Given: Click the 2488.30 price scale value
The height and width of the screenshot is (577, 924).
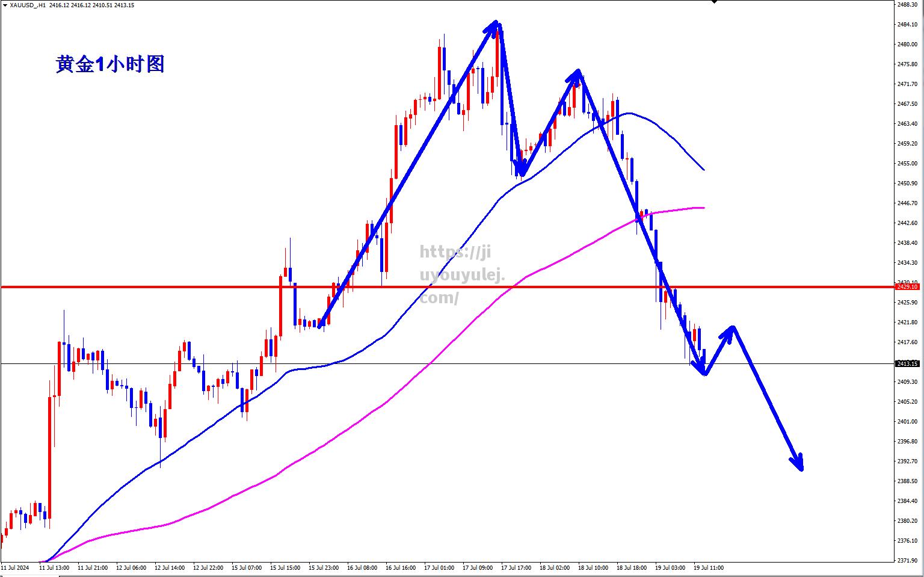Looking at the screenshot, I should pos(907,5).
